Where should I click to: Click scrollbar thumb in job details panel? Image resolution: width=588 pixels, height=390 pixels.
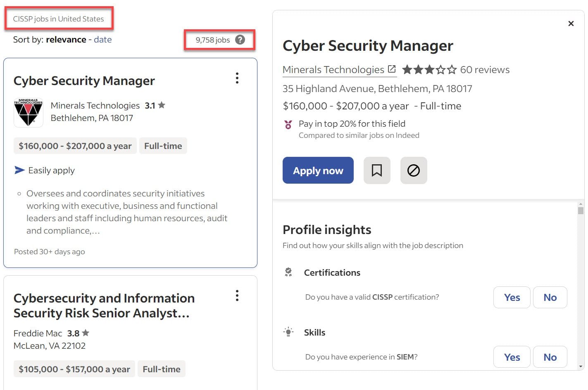[x=581, y=210]
